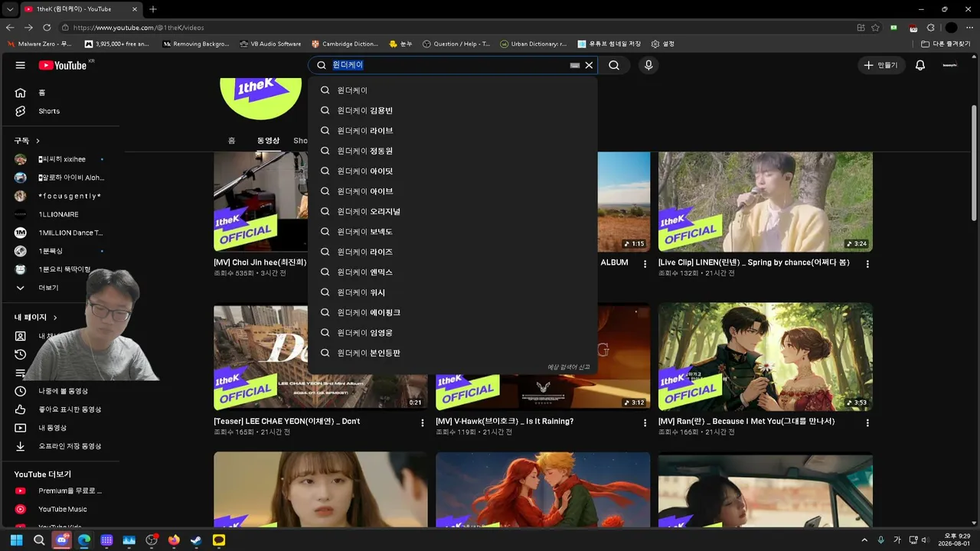Open Steam from the taskbar
The height and width of the screenshot is (551, 980).
(196, 540)
